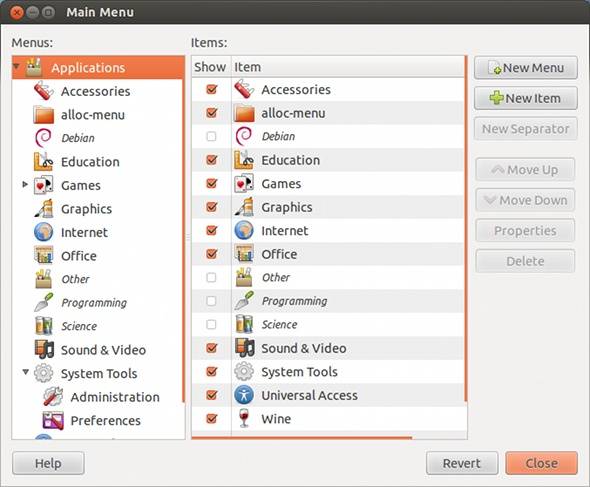Click the Debian swirl icon in Menus tree

(44, 138)
